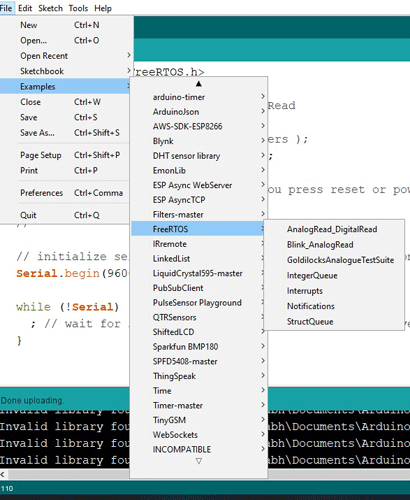
Task: Open the StructQueue example
Action: point(334,321)
